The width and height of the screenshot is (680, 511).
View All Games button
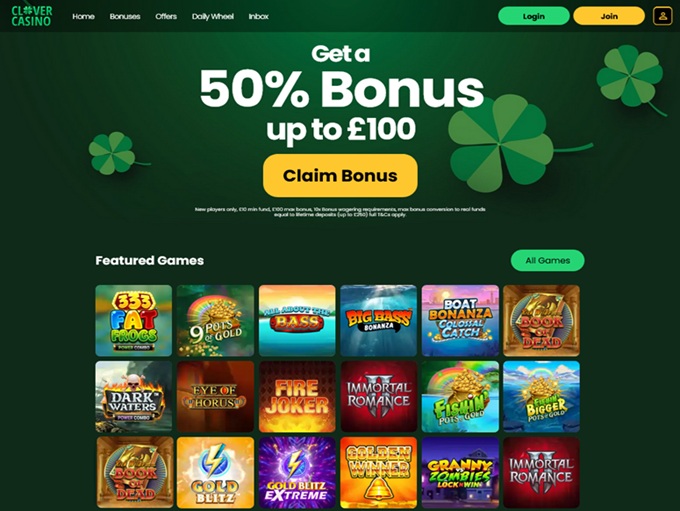pos(547,260)
